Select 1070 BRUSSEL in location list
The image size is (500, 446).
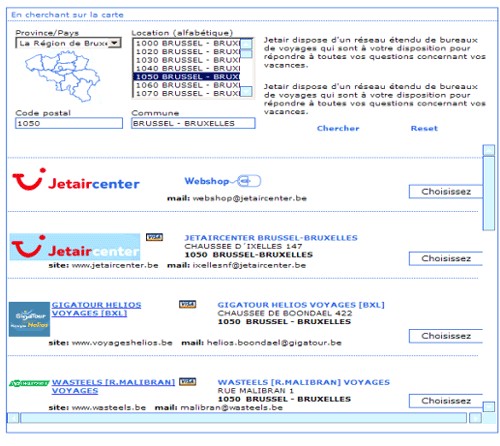[187, 93]
